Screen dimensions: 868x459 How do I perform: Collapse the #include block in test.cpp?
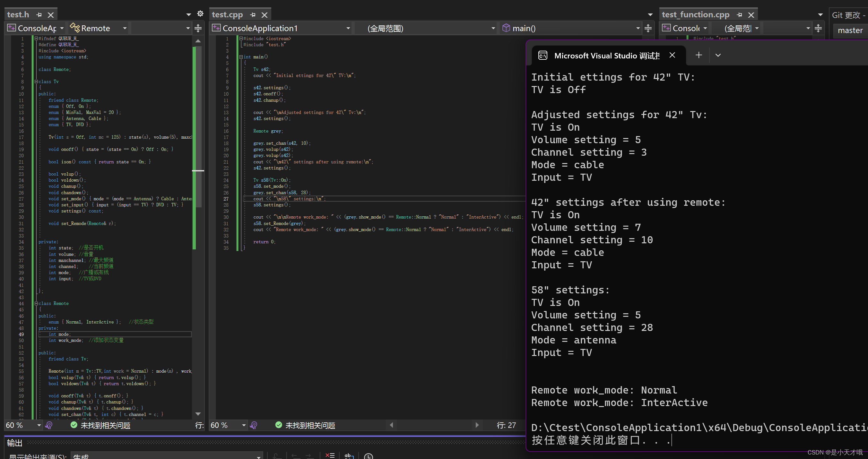241,39
